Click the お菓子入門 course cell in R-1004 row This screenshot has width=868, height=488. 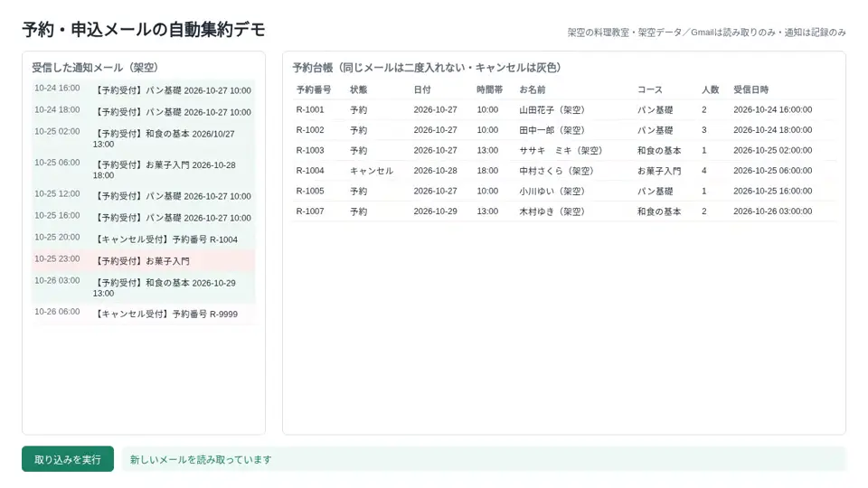[659, 171]
